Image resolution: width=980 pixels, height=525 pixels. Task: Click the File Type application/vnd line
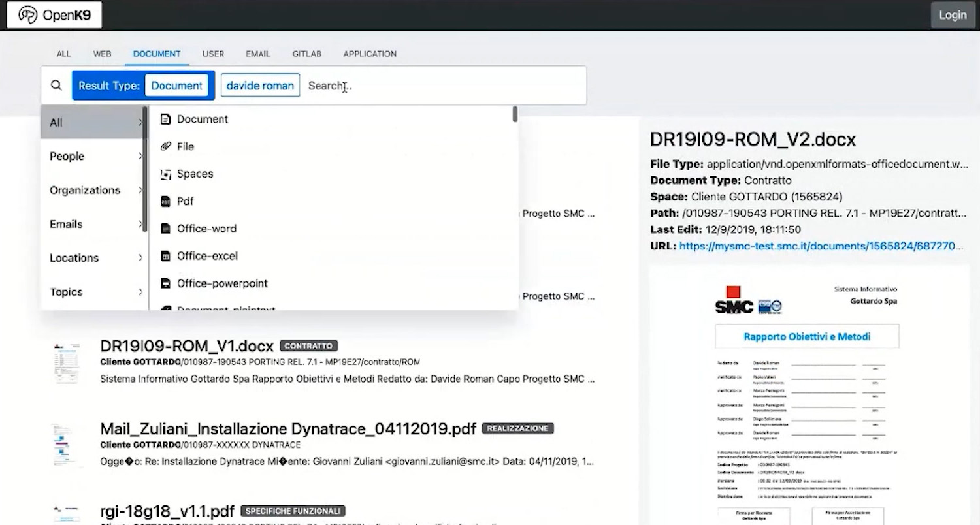click(x=809, y=164)
